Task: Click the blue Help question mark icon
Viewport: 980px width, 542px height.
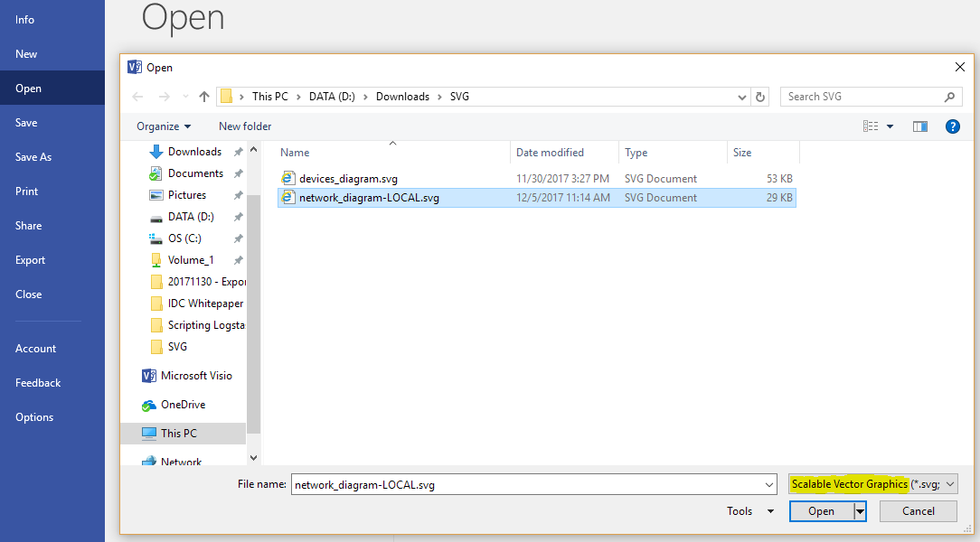Action: [x=953, y=126]
